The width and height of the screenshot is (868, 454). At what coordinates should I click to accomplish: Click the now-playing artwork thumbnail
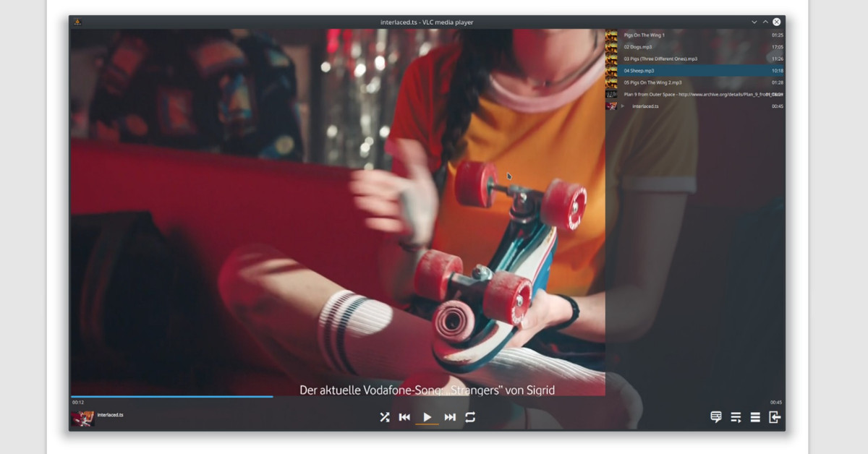coord(82,419)
